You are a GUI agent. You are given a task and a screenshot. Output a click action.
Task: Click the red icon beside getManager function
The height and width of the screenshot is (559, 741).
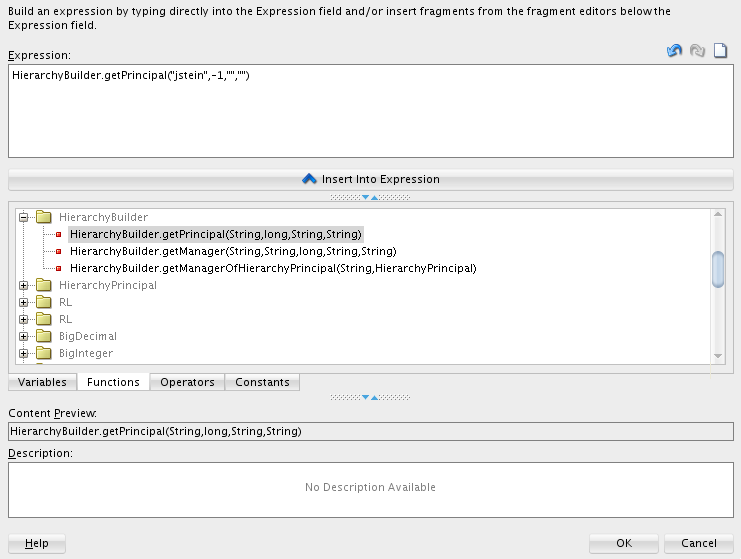tap(59, 251)
